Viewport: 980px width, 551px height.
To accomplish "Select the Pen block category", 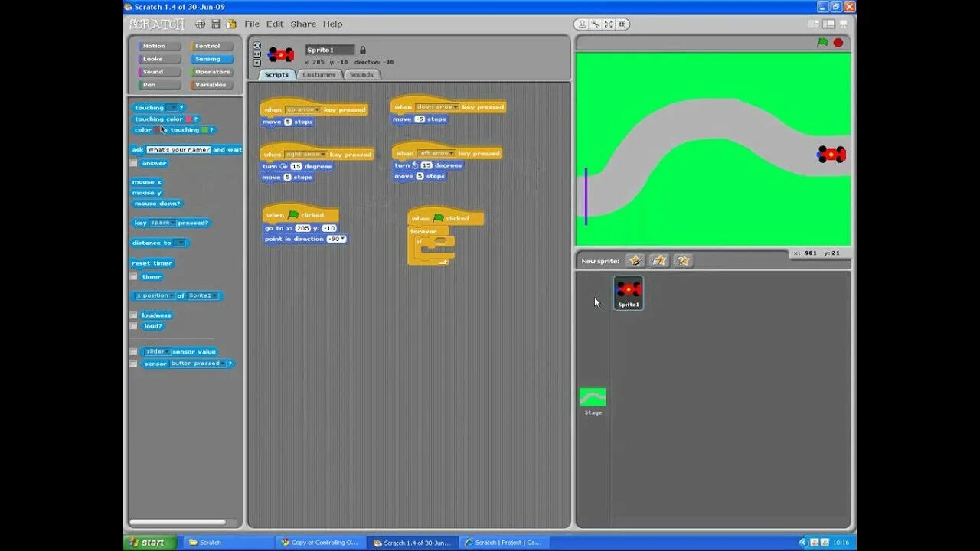I will [x=159, y=85].
